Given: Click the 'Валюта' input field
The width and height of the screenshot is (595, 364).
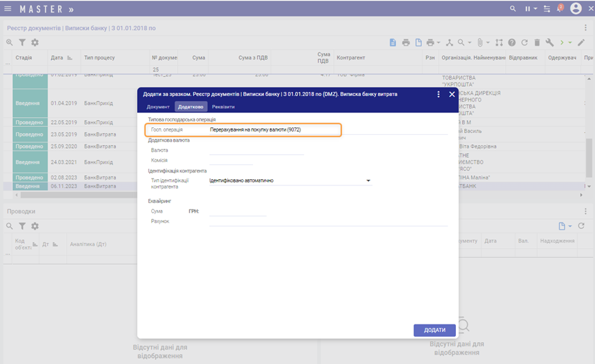Looking at the screenshot, I should pyautogui.click(x=256, y=150).
